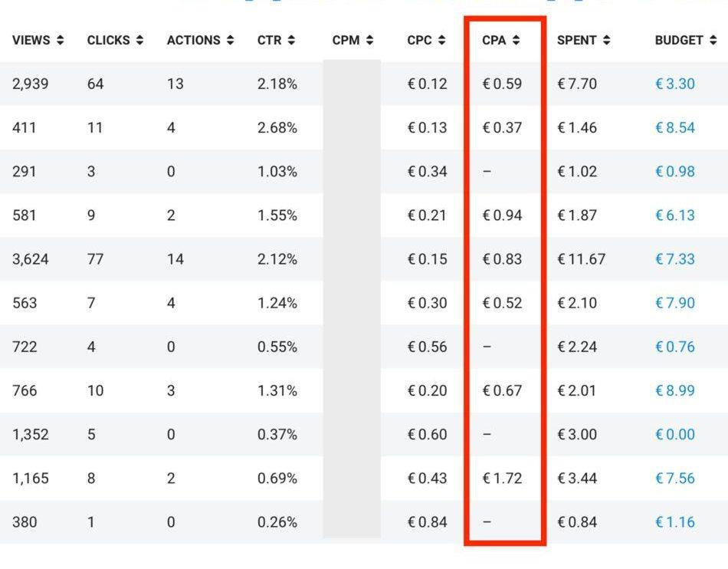The image size is (728, 569).
Task: Click the CPM column sort icon
Action: [369, 41]
